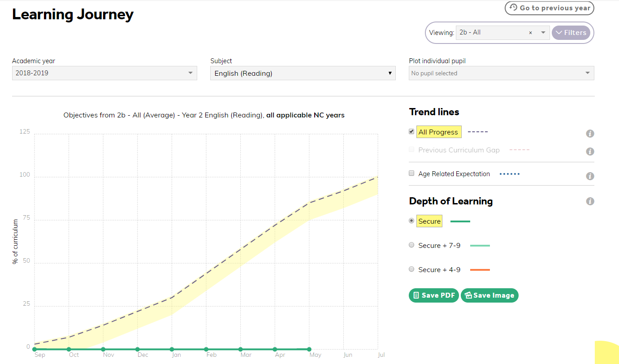Choose the Secure + 7-9 radio option
Viewport: 619px width, 364px height.
pos(411,245)
